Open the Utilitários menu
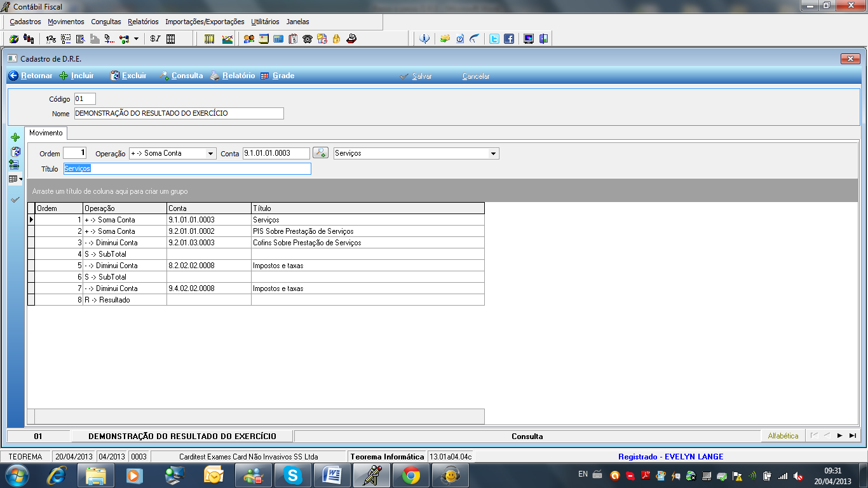Screen dimensions: 868x488 [265, 22]
